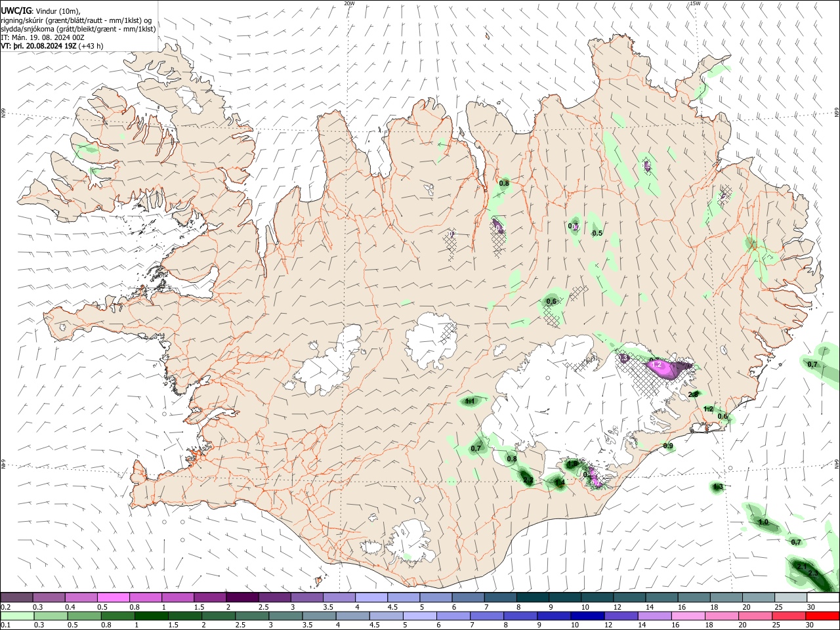The height and width of the screenshot is (630, 840).
Task: Click the '1.0' precipitation value over the sea
Action: (763, 522)
